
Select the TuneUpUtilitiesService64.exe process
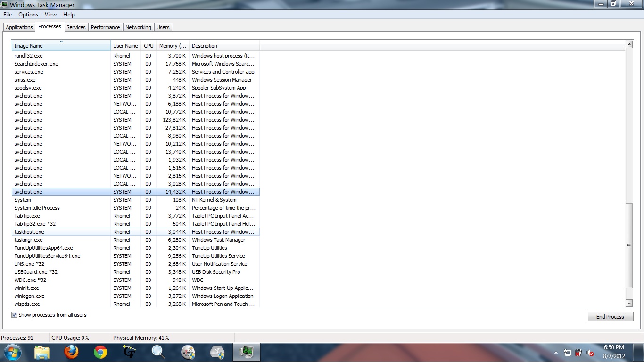(135, 256)
